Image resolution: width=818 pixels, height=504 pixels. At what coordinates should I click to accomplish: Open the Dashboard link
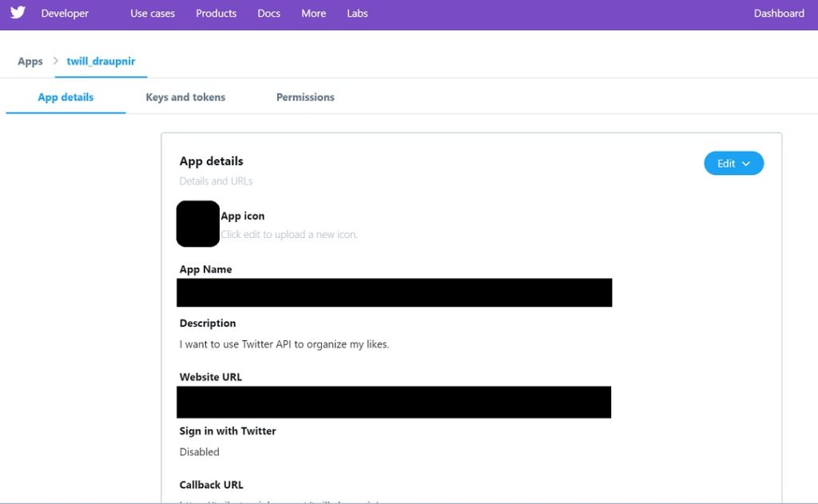tap(779, 14)
